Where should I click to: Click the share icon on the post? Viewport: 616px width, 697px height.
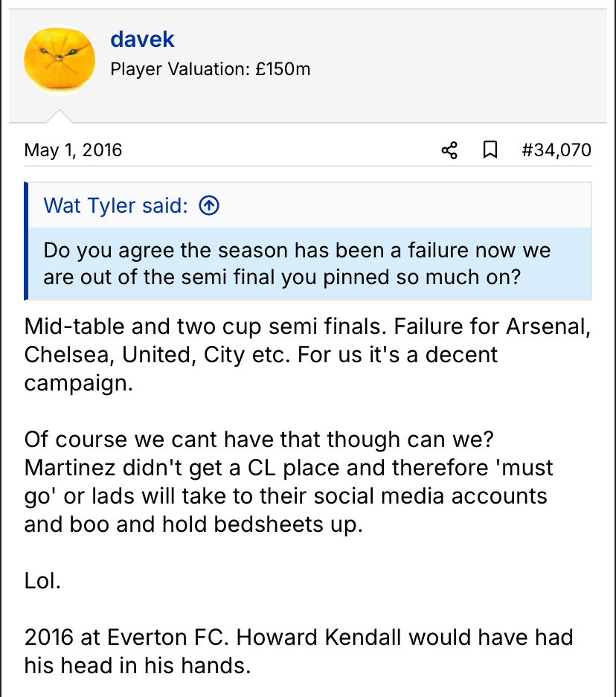point(449,150)
